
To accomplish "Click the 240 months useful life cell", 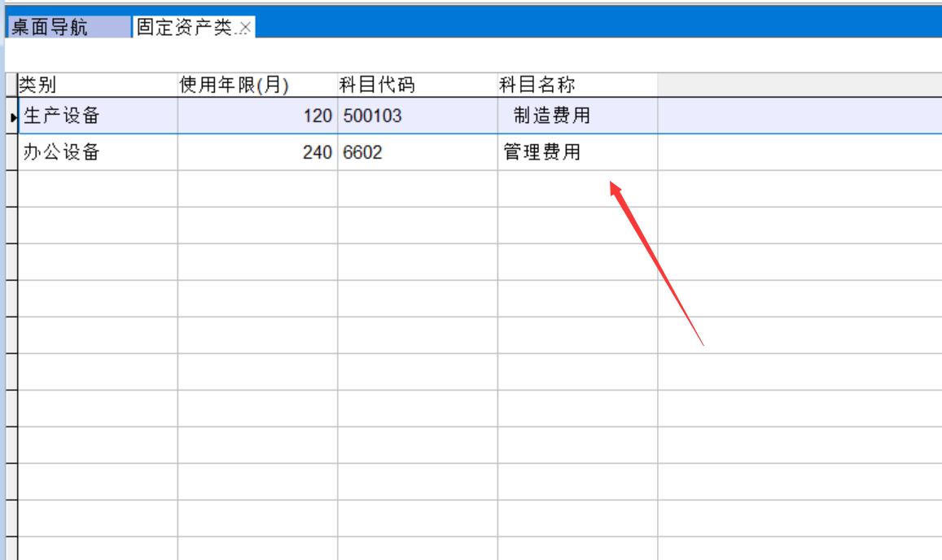I will pyautogui.click(x=257, y=152).
